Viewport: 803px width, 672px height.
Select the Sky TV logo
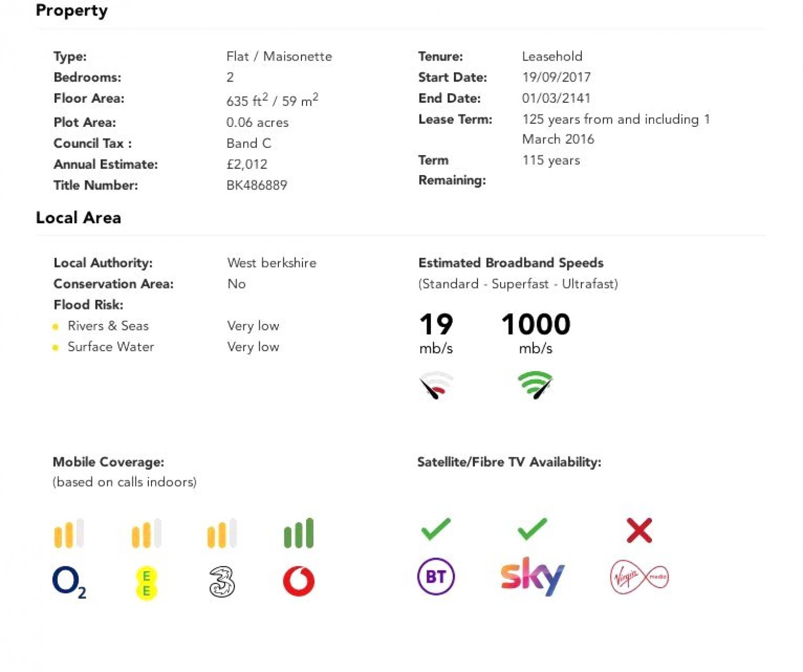tap(532, 576)
